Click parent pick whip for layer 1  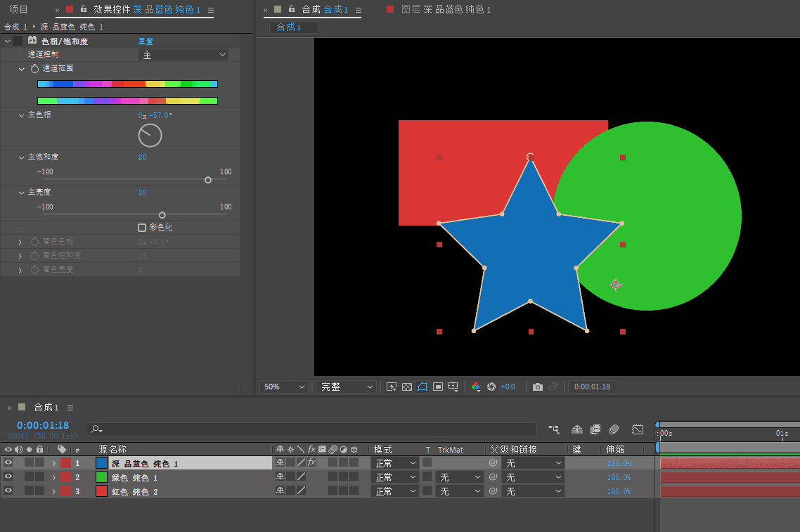[x=493, y=462]
